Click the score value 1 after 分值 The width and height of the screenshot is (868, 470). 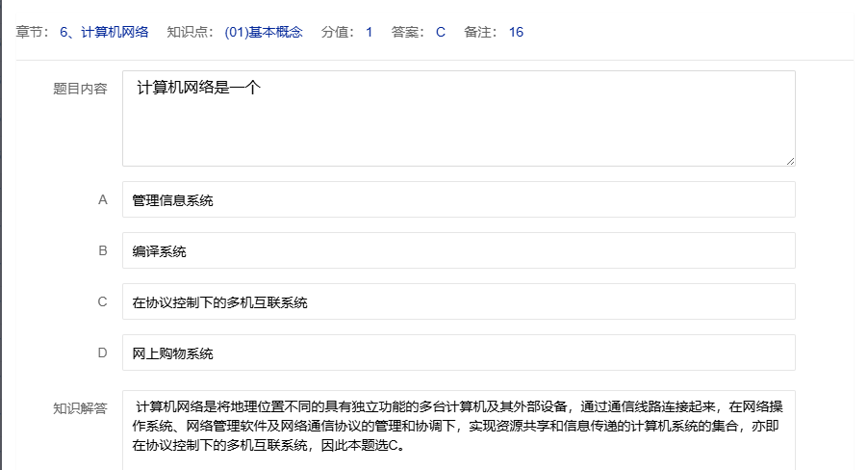[369, 32]
